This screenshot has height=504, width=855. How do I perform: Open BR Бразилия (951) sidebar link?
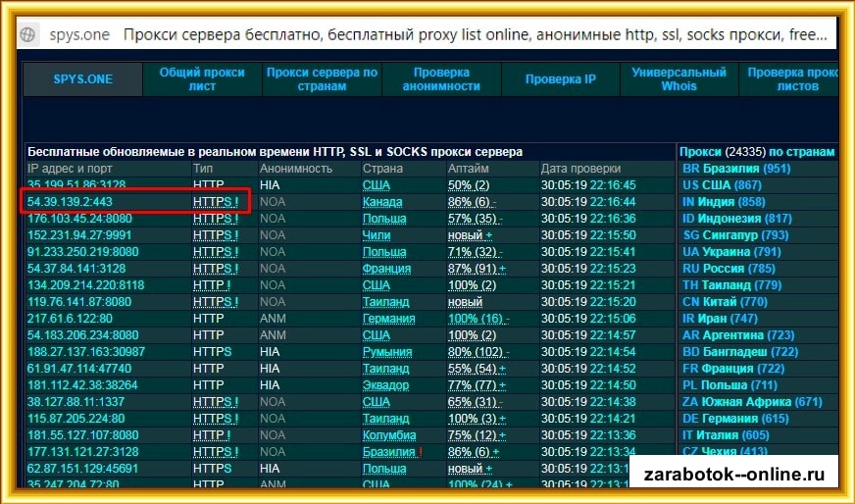click(x=736, y=169)
